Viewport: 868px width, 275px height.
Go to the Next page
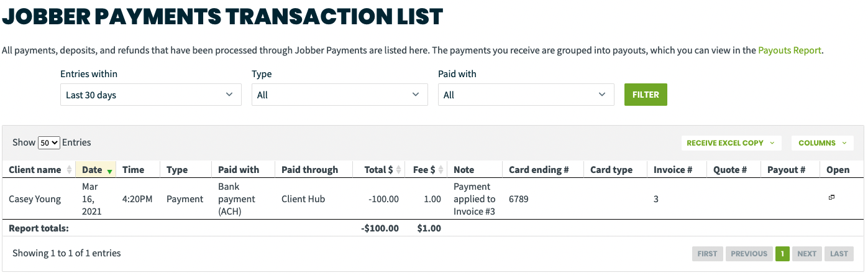click(806, 254)
